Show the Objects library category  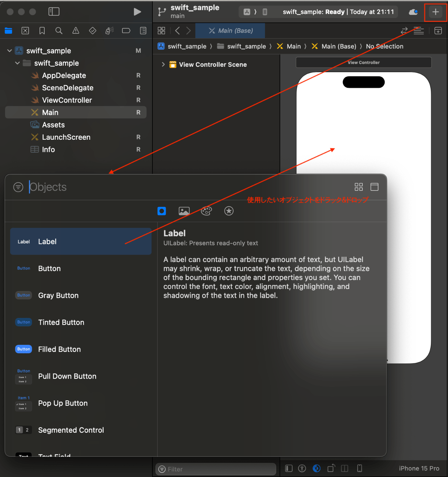(162, 211)
